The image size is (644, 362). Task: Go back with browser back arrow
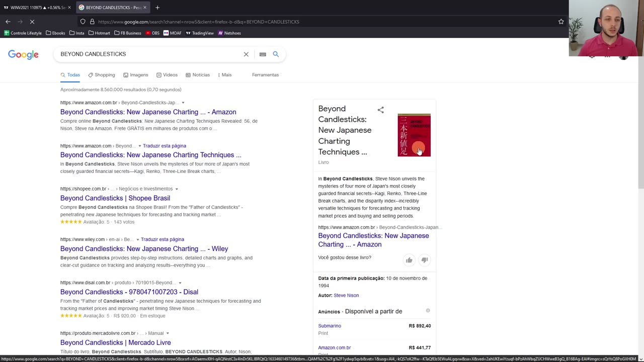click(8, 22)
